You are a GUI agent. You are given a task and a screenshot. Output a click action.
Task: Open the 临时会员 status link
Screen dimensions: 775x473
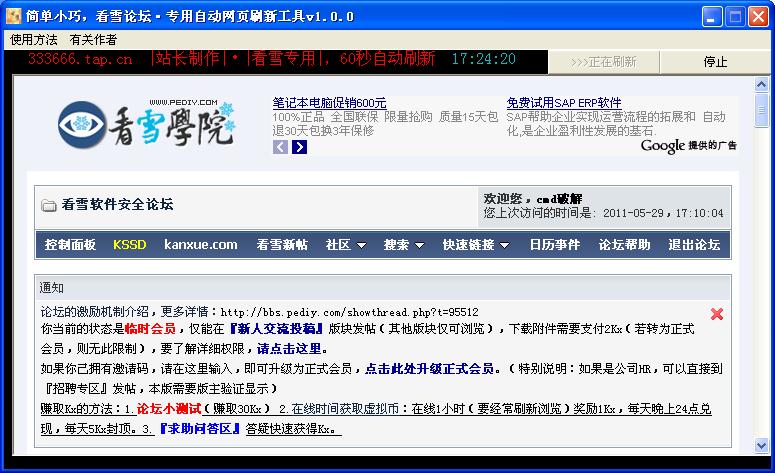click(150, 329)
